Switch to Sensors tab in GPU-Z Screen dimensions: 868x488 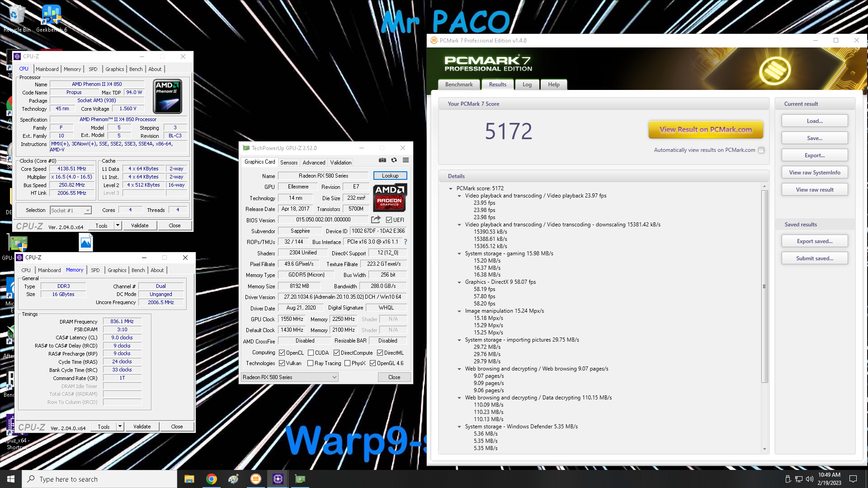tap(289, 162)
